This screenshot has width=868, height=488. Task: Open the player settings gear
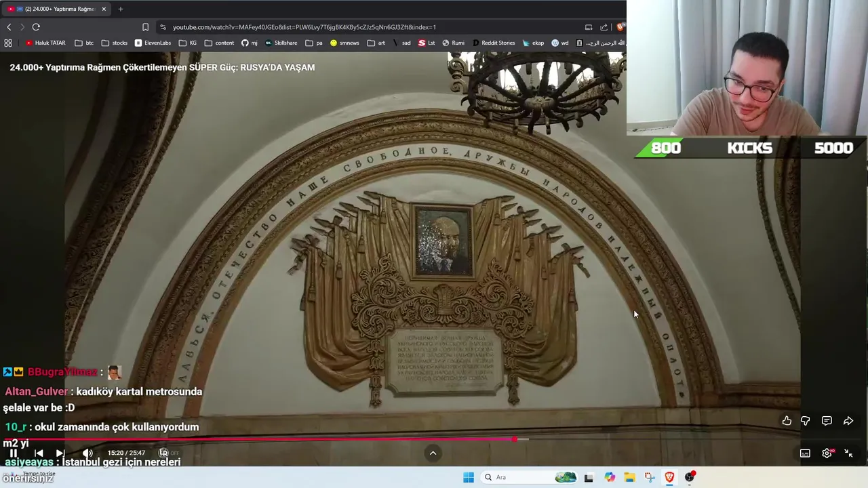coord(827,453)
